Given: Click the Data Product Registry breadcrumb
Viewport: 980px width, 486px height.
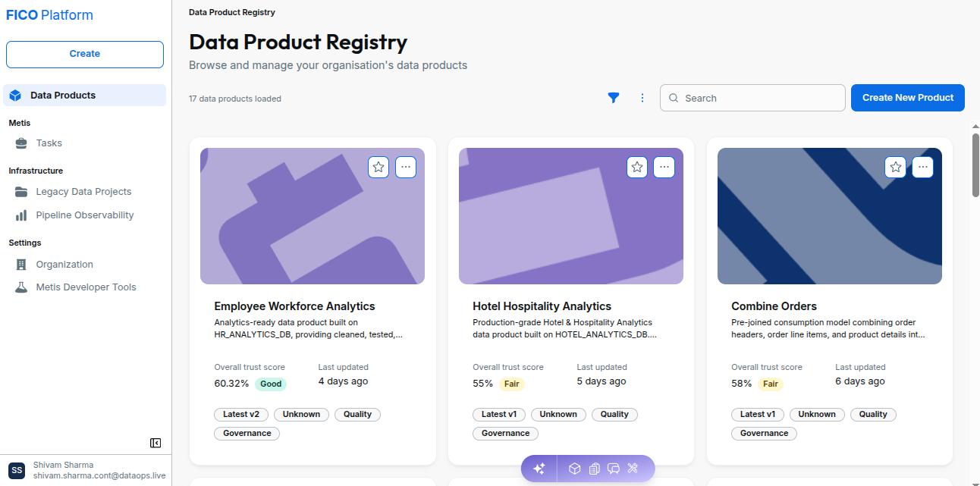Looking at the screenshot, I should pyautogui.click(x=232, y=12).
